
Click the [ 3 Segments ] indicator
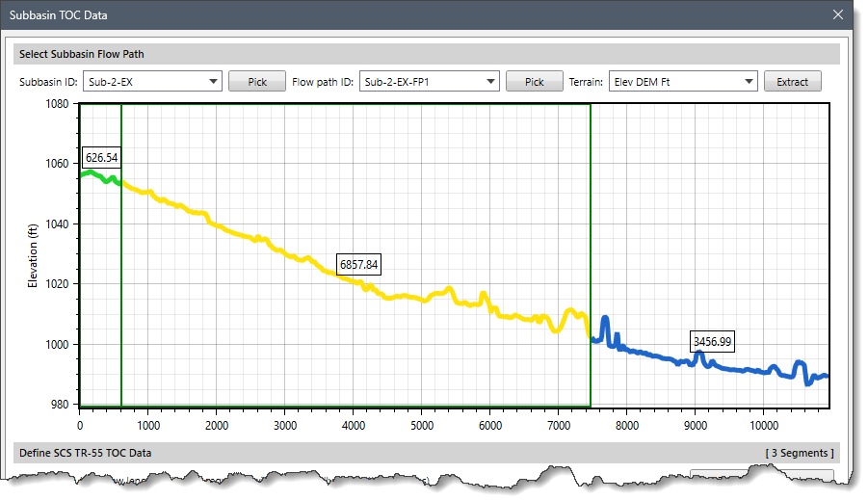tap(799, 453)
